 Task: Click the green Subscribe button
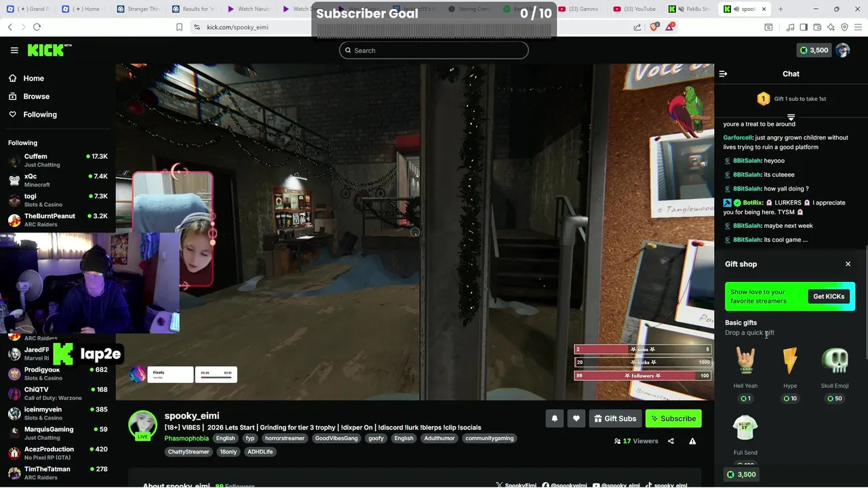(x=673, y=419)
